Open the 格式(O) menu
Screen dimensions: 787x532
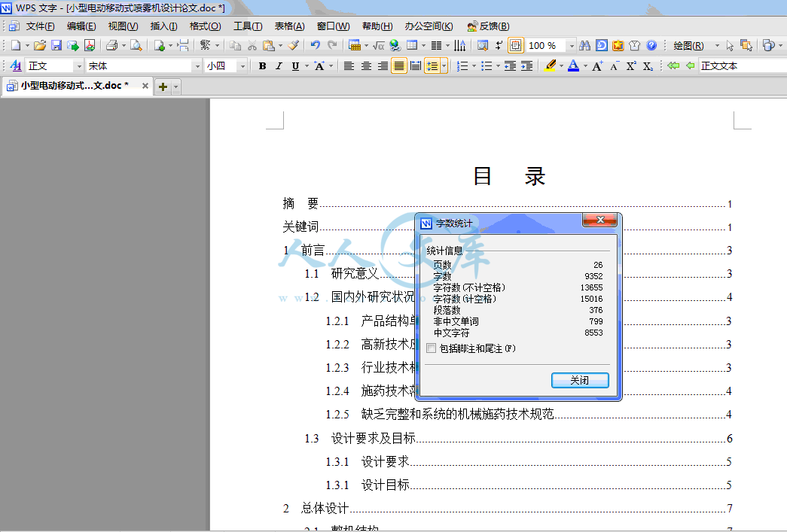click(206, 26)
